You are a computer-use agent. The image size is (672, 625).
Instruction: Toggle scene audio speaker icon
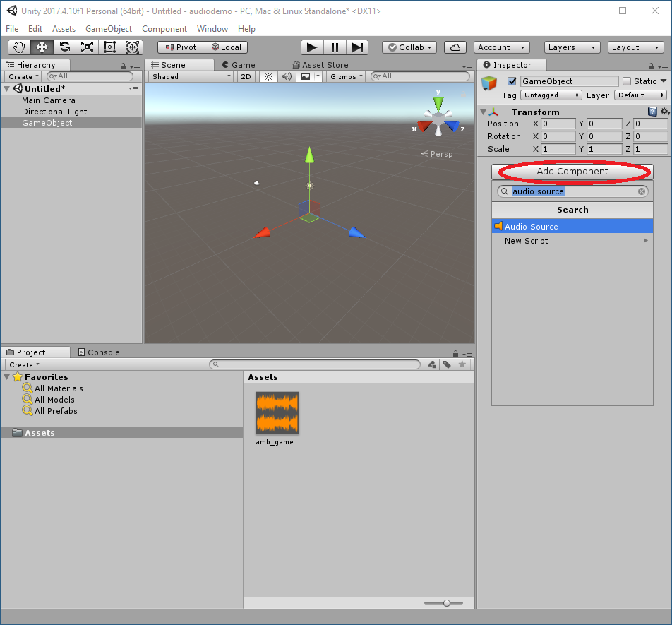point(287,76)
